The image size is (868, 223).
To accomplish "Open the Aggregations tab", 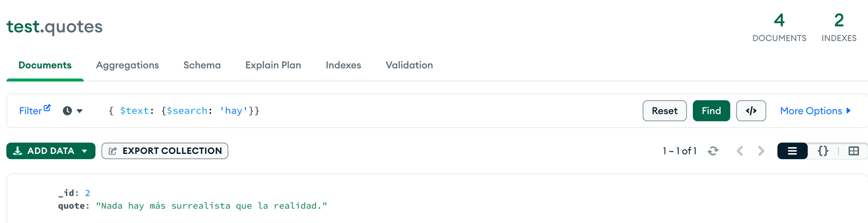I will (127, 65).
